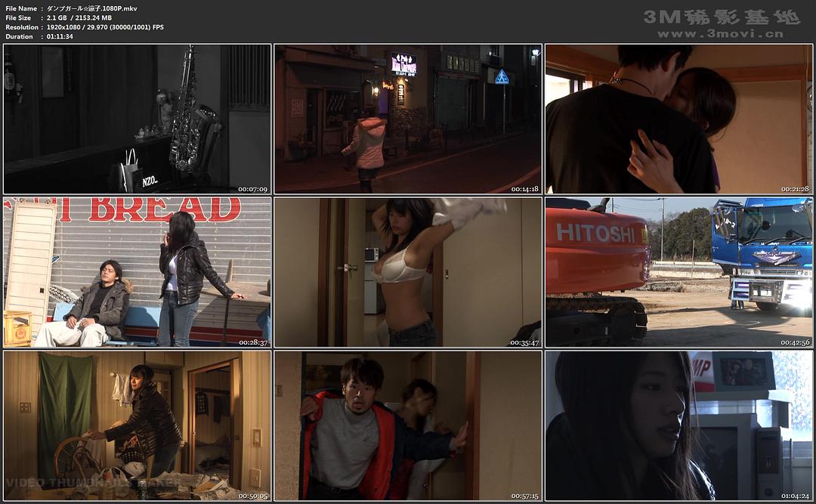Select the 00:42:56 timestamp

795,342
